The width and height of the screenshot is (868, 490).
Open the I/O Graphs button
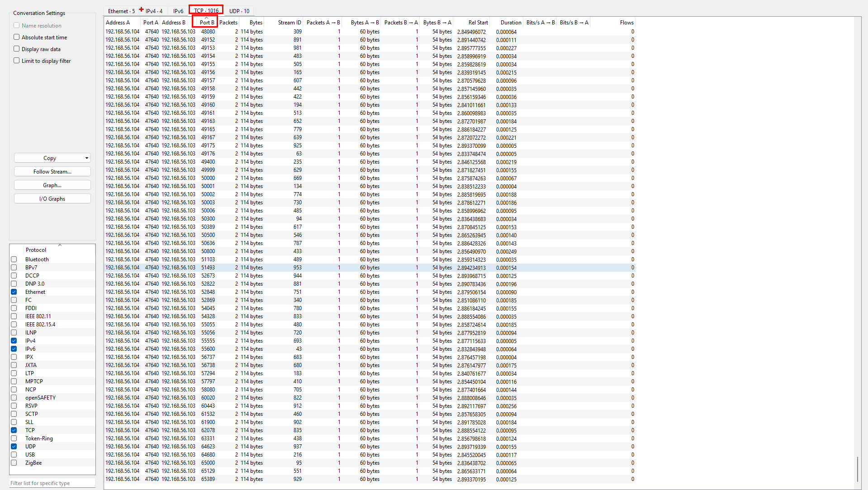coord(52,199)
